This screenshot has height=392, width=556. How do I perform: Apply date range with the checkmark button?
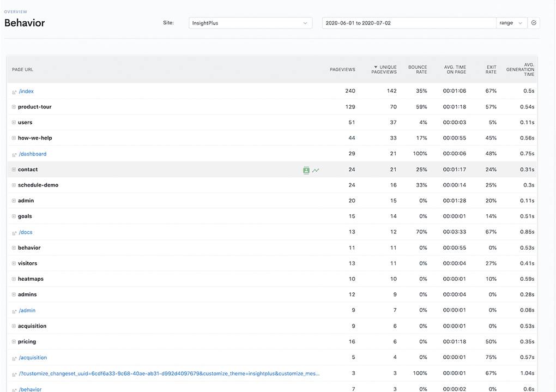coord(534,23)
